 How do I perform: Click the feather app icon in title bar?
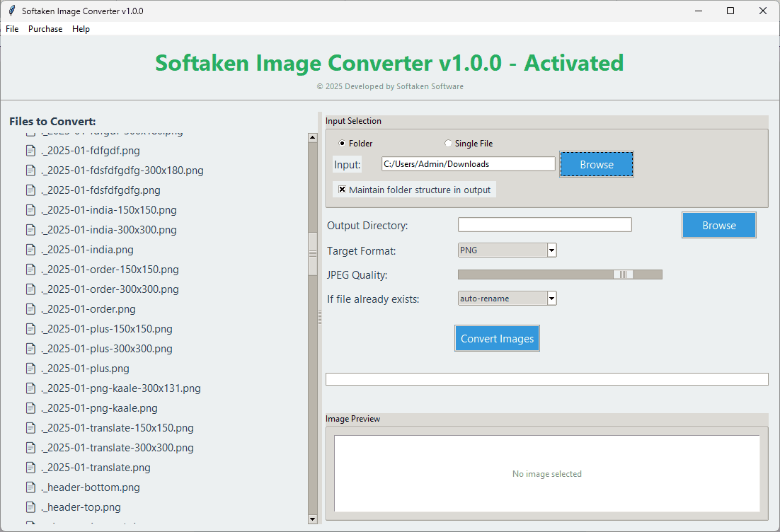pos(12,11)
